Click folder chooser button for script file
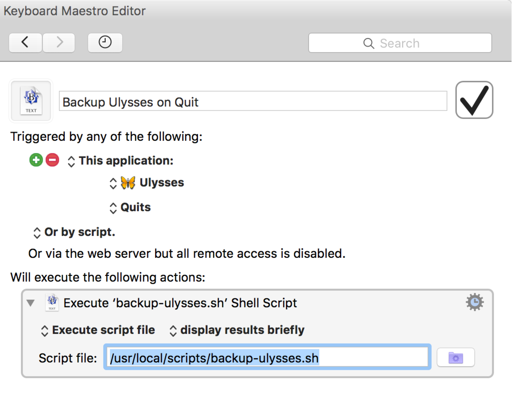Viewport: 512px width, 420px height. coord(456,358)
